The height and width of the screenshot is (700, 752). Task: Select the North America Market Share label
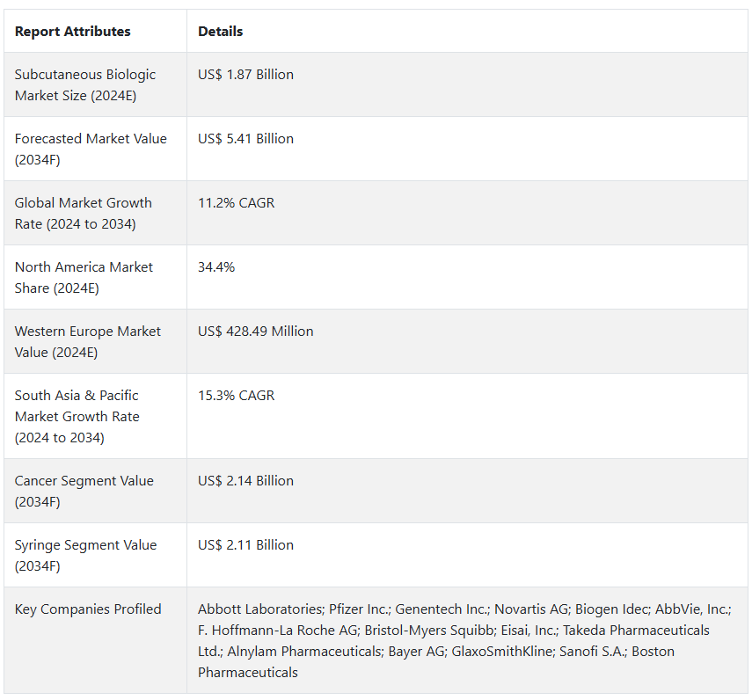tap(84, 278)
